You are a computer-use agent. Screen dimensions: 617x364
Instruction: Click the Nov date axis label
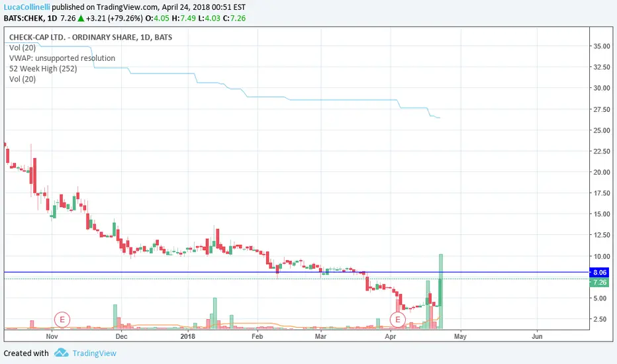click(52, 336)
